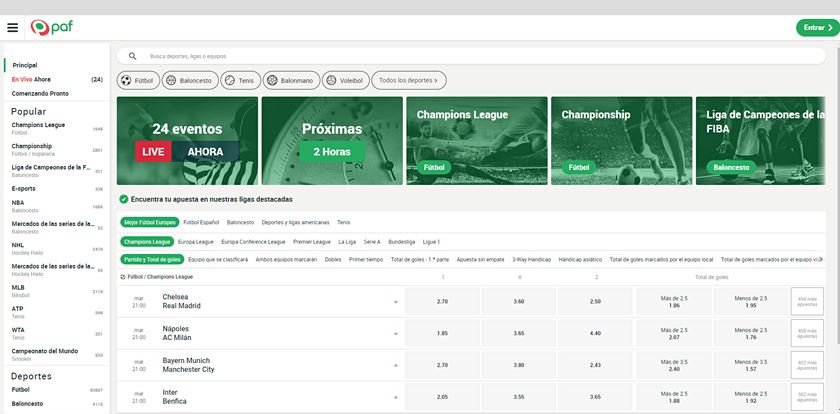This screenshot has height=414, width=840.
Task: Open 454 más apuestas for Chelsea match
Action: click(x=807, y=302)
